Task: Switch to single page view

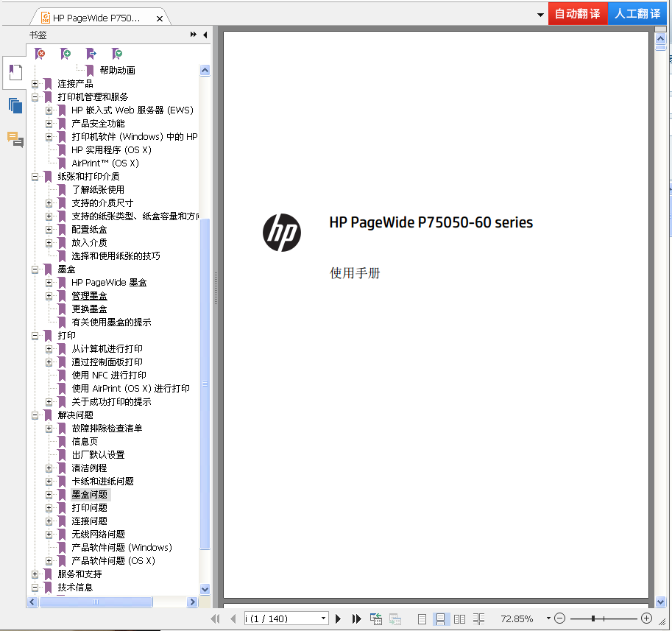Action: pyautogui.click(x=422, y=618)
